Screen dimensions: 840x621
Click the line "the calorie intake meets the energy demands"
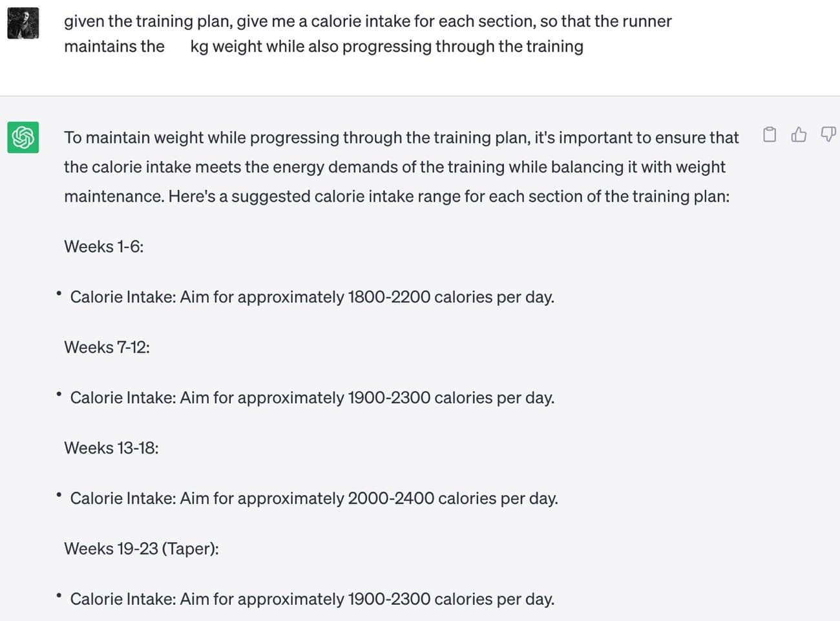point(394,167)
